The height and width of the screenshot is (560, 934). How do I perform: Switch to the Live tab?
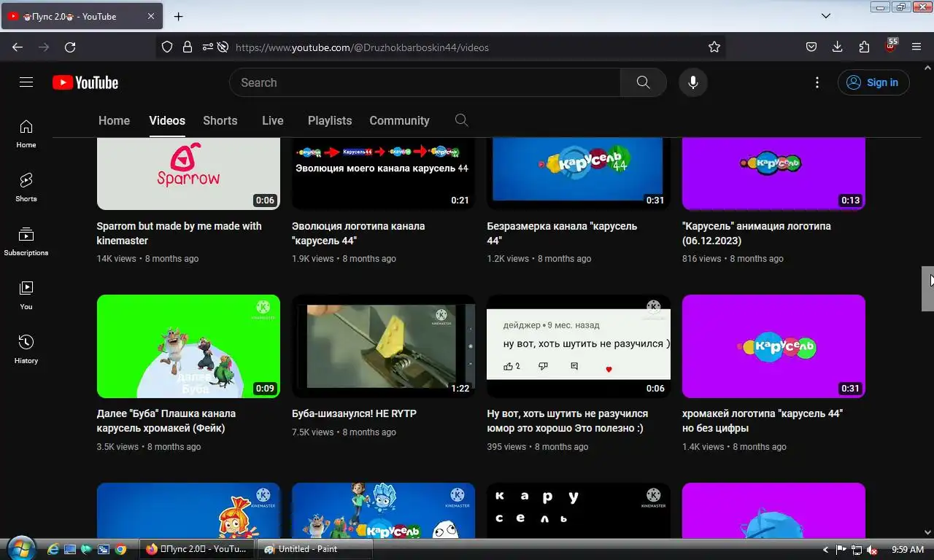click(x=273, y=120)
